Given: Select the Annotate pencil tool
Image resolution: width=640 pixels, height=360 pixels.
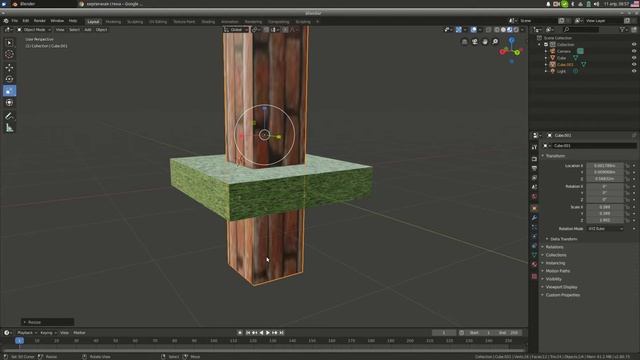Looking at the screenshot, I should 9,116.
